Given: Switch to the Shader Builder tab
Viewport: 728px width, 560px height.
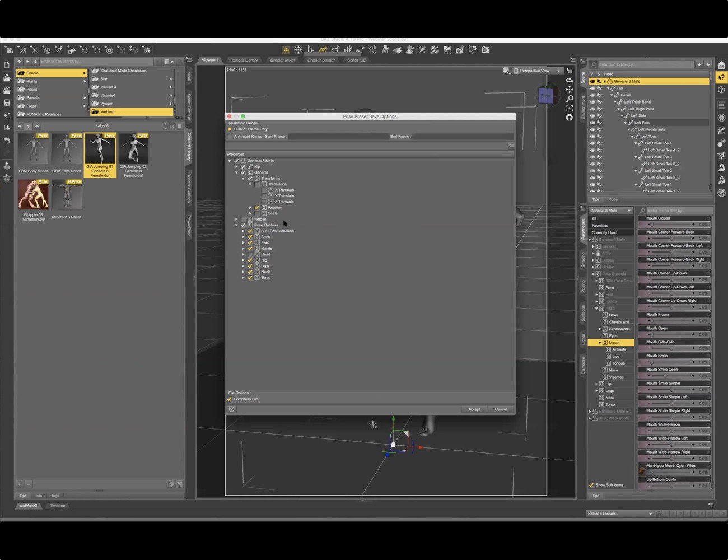Looking at the screenshot, I should coord(321,60).
